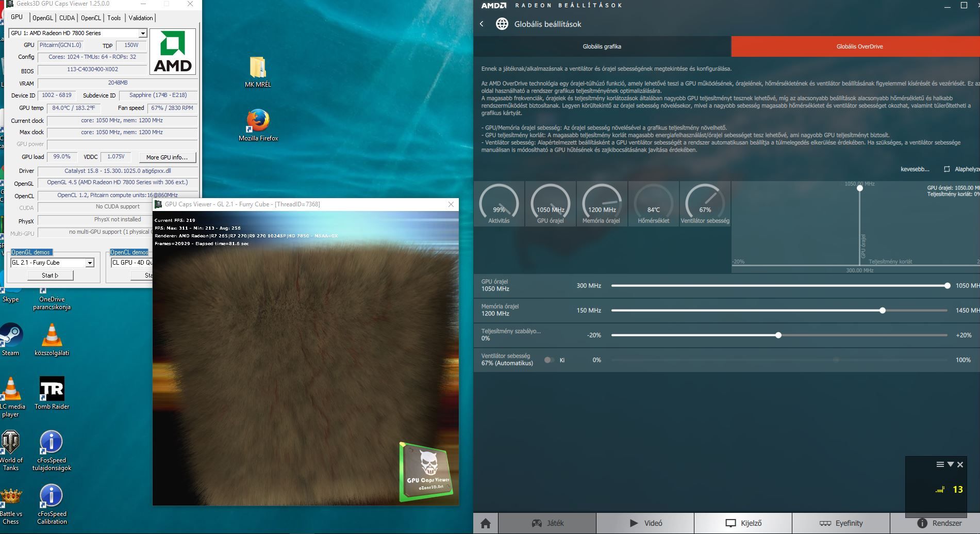Image resolution: width=980 pixels, height=534 pixels.
Task: Click the BIOS field 113-C4030400-X002
Action: 93,70
